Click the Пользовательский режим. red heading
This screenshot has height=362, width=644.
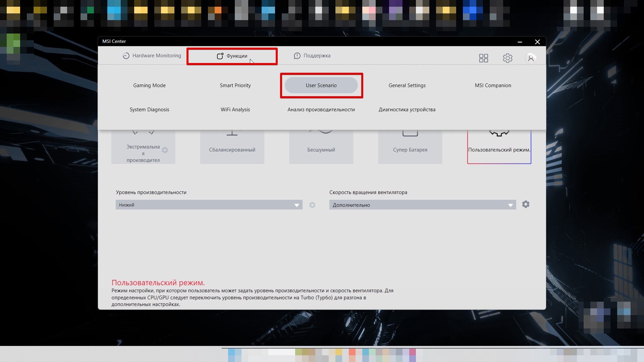point(158,283)
